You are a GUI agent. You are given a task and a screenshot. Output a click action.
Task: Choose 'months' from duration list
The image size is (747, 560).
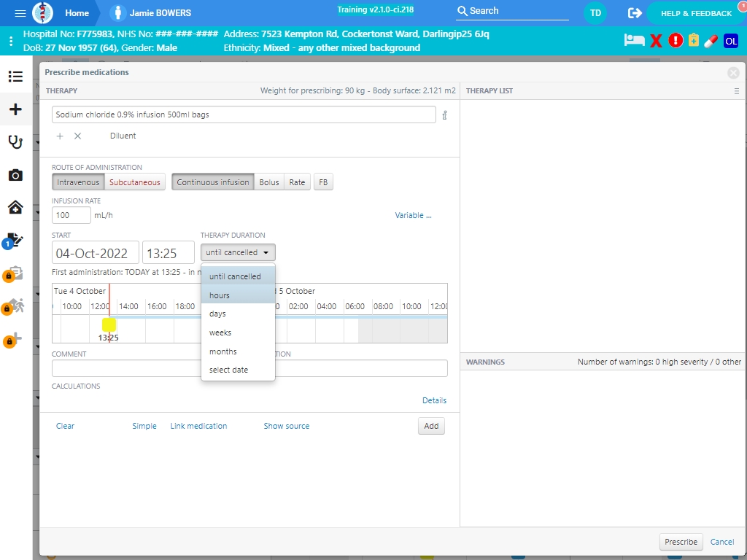click(239, 351)
